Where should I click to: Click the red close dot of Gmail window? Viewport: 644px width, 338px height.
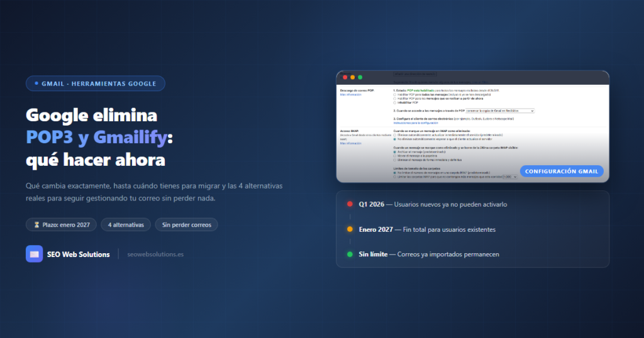(345, 77)
